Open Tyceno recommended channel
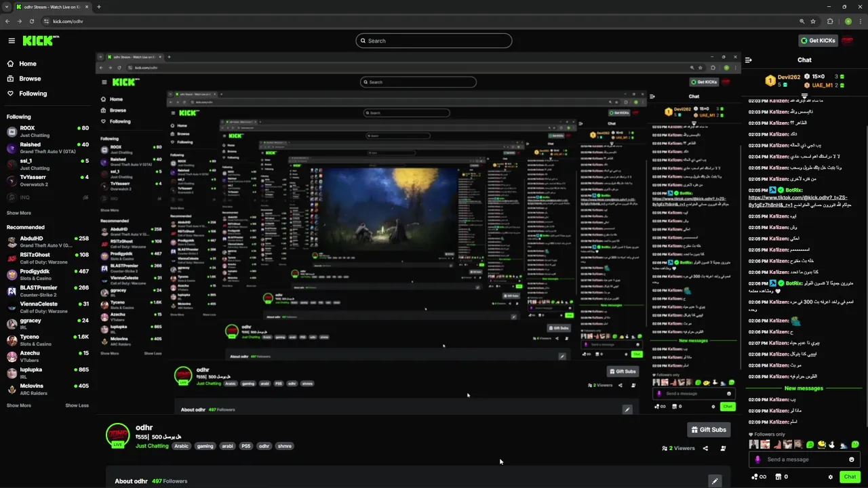The height and width of the screenshot is (488, 868). [x=47, y=340]
